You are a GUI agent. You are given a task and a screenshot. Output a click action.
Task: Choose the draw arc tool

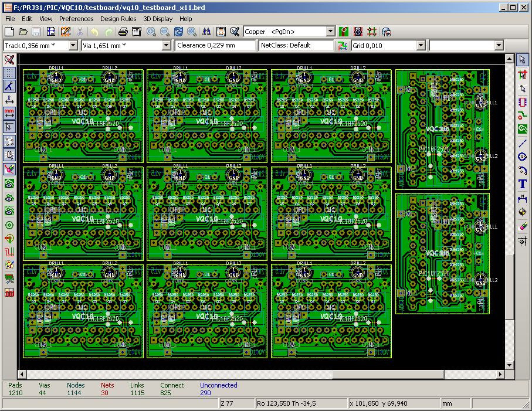(523, 170)
